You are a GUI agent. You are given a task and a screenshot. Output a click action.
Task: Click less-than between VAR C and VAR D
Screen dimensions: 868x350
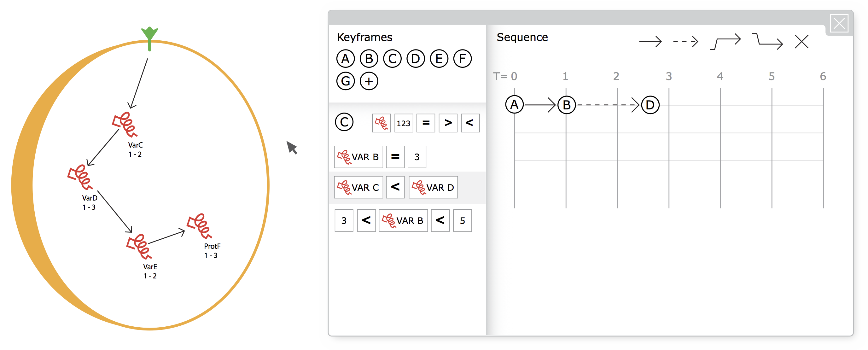[395, 187]
